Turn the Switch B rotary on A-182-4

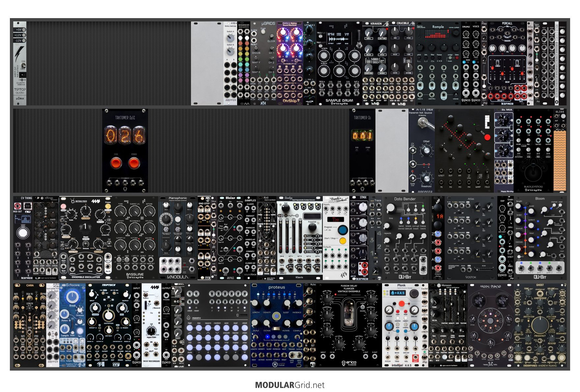(x=230, y=51)
